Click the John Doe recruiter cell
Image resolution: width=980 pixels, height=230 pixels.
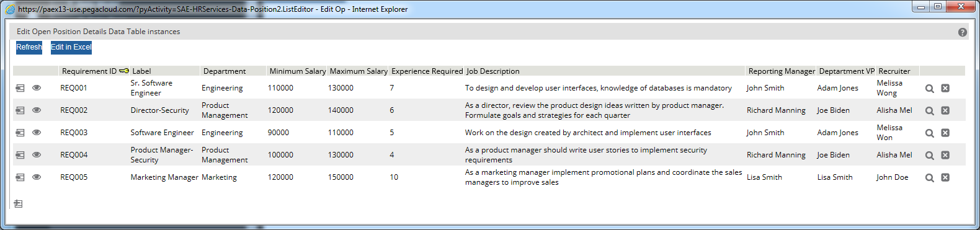pyautogui.click(x=892, y=177)
